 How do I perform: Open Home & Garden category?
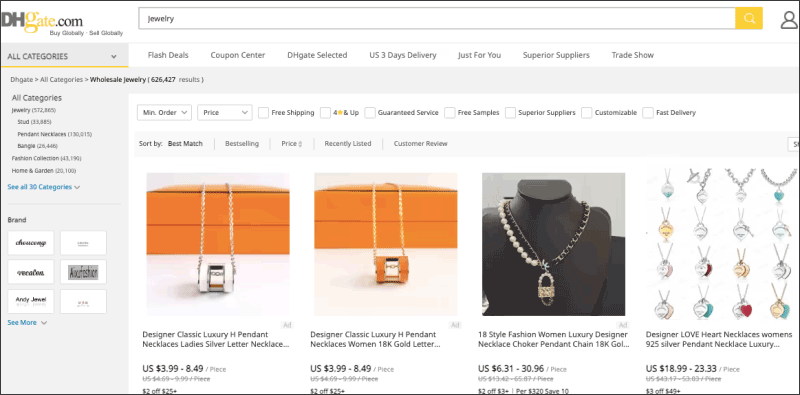tap(44, 170)
